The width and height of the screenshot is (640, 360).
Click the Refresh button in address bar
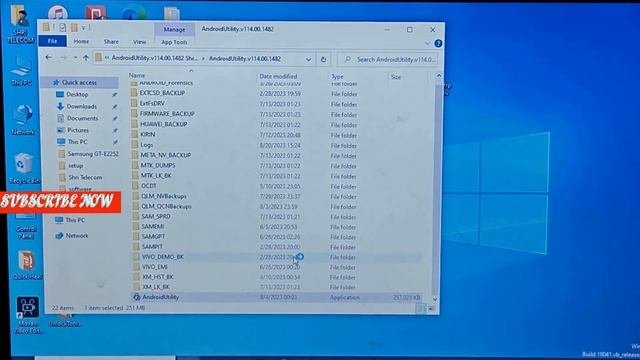[323, 60]
